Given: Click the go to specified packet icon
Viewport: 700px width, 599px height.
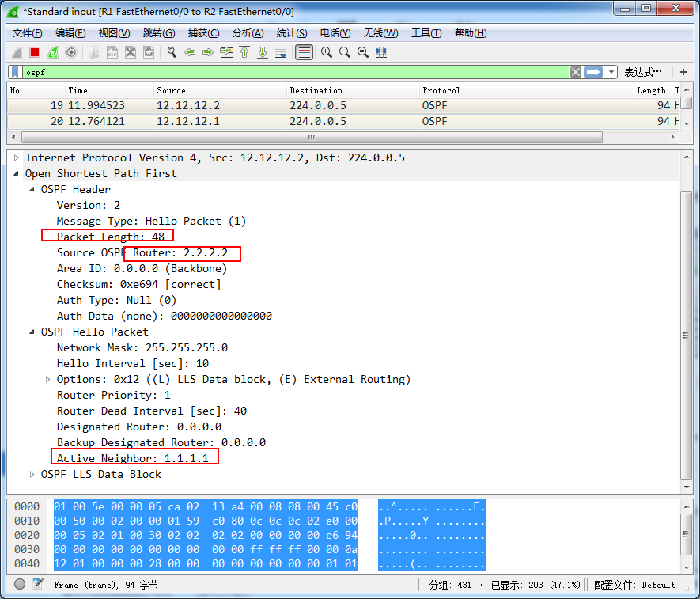Looking at the screenshot, I should point(226,53).
